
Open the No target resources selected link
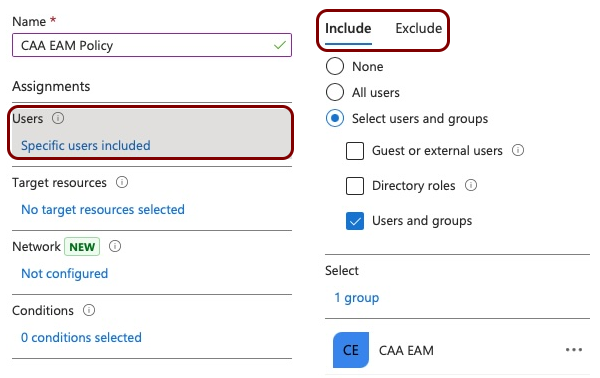(103, 209)
